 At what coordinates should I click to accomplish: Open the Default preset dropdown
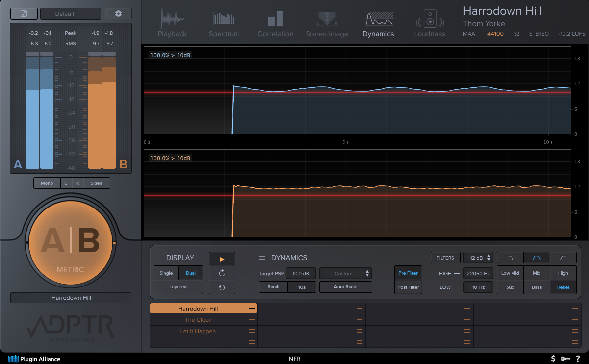point(70,14)
